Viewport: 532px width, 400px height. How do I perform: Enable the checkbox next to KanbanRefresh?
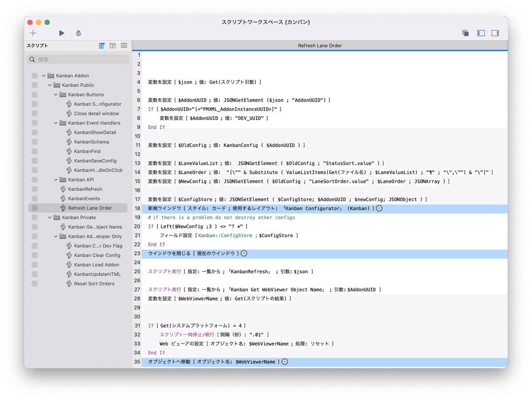34,189
